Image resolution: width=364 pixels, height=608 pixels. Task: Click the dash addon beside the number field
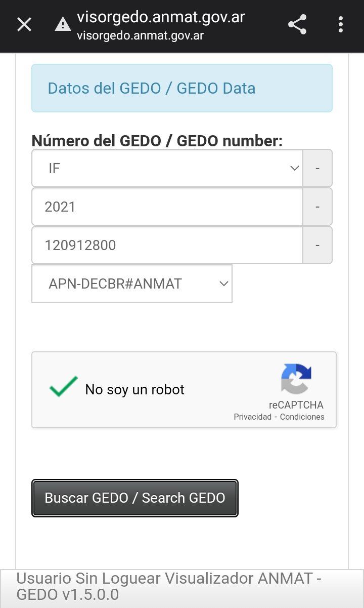point(317,245)
